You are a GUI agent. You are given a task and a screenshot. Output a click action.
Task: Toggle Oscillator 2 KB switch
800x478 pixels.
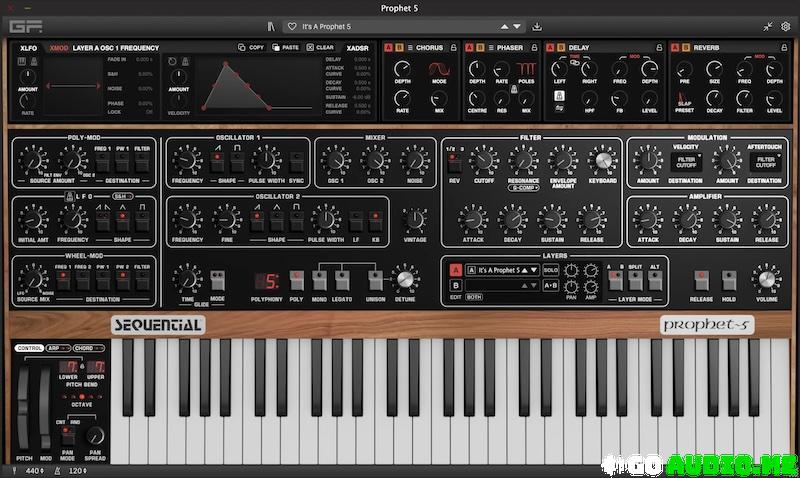(x=376, y=221)
